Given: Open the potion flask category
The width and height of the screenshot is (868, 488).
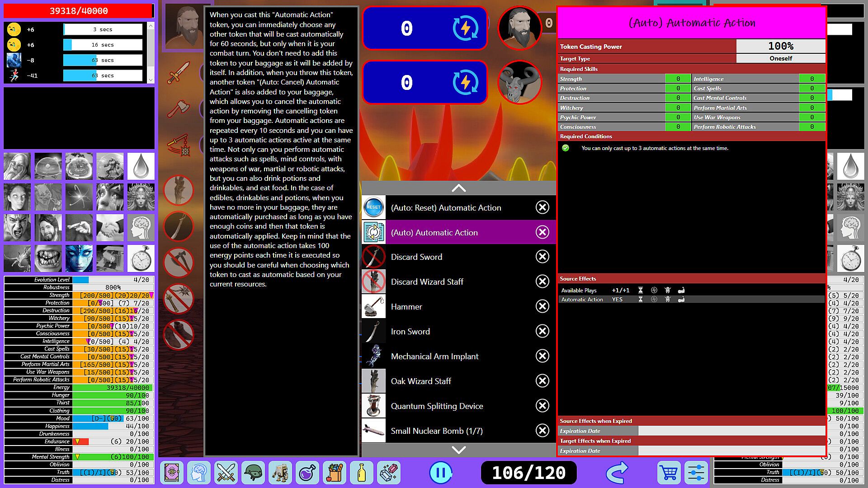Looking at the screenshot, I should [x=307, y=473].
